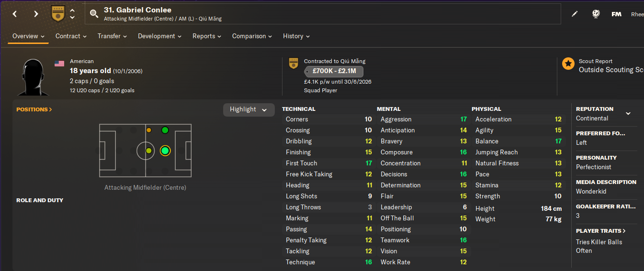Screen dimensions: 644x271
Task: Click the FM logo icon
Action: coord(616,14)
